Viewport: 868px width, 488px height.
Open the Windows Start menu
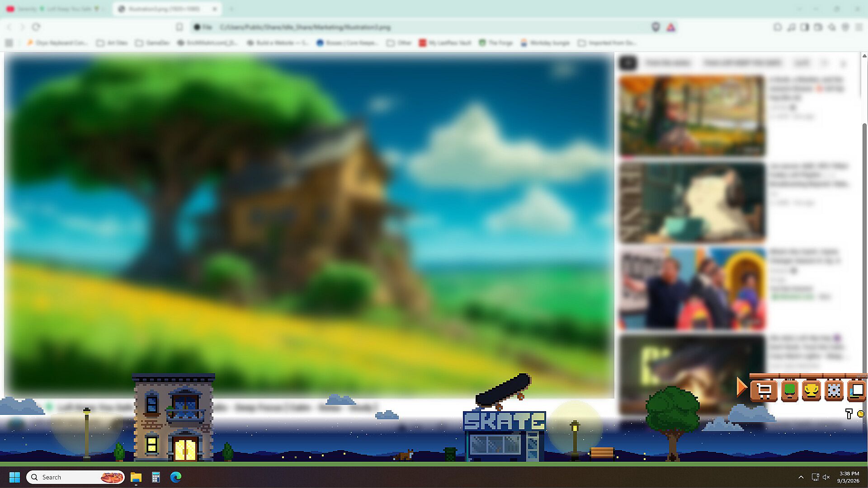click(14, 477)
